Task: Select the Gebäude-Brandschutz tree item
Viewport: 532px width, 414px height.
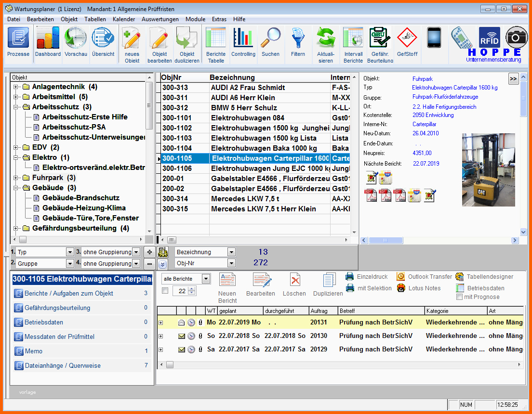Action: click(x=81, y=198)
